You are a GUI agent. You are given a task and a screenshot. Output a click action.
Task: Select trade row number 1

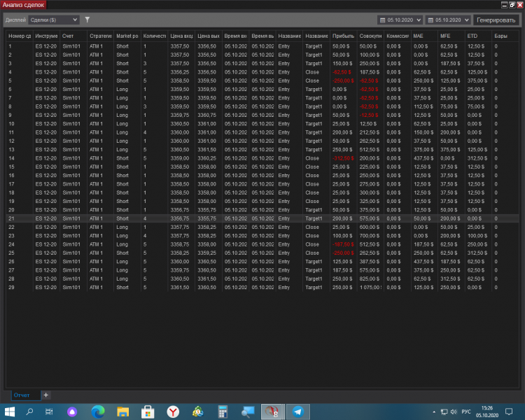click(262, 46)
